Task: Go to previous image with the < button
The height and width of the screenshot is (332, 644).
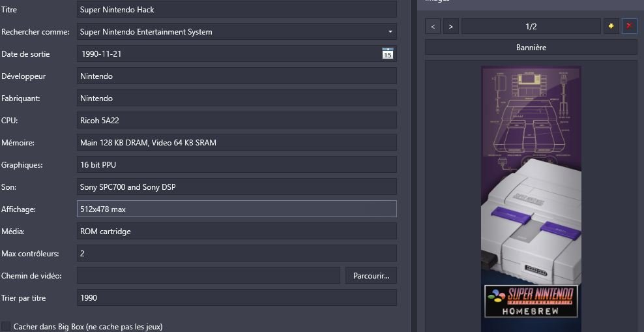Action: [x=433, y=26]
